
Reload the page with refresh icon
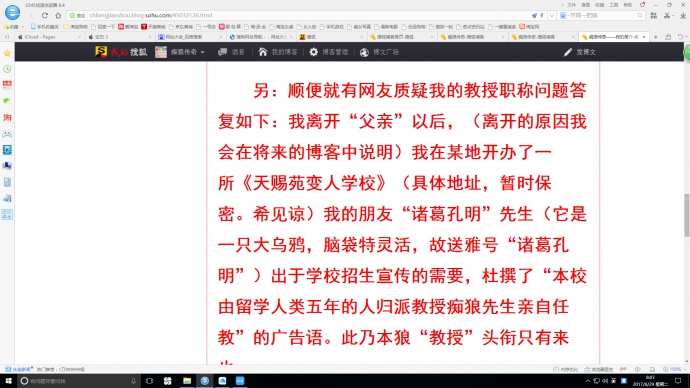(x=45, y=15)
